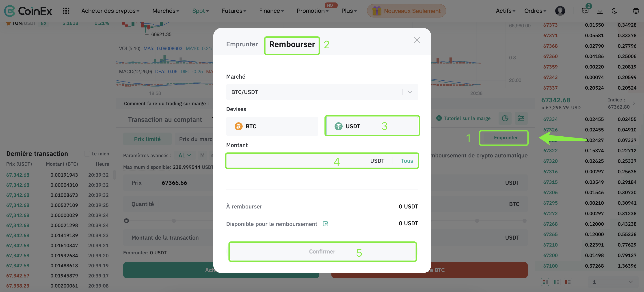Switch to the Emprunter tab
Image resolution: width=644 pixels, height=292 pixels.
point(242,44)
